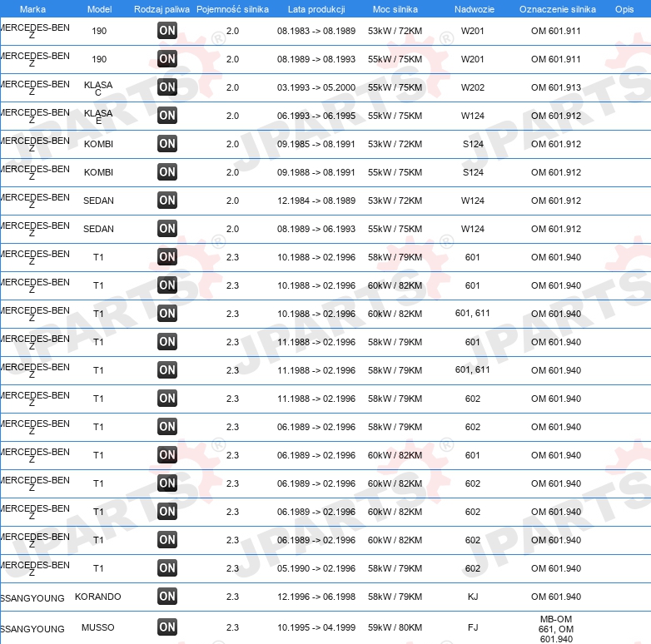
Task: Click the Rodzaj paliwa column header
Action: [162, 9]
